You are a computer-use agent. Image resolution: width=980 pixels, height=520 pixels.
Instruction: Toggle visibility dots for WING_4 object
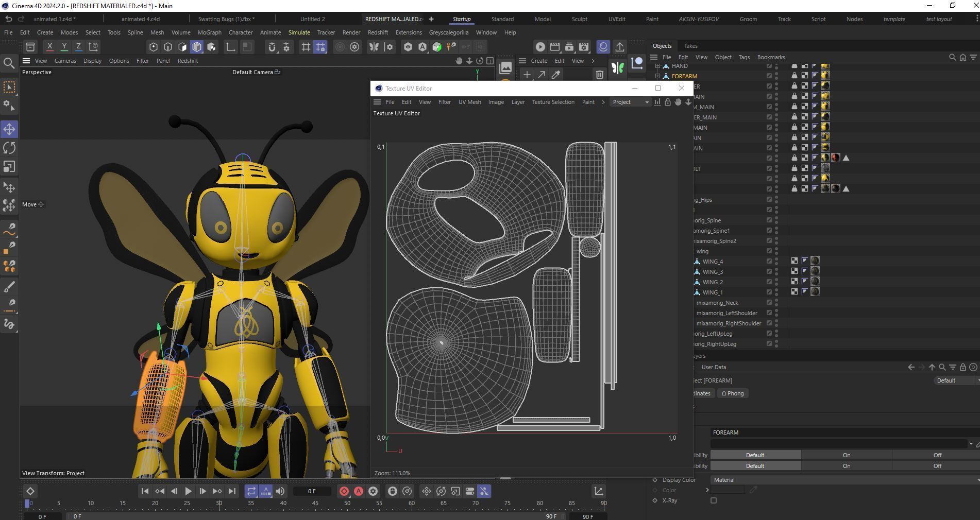pyautogui.click(x=776, y=262)
